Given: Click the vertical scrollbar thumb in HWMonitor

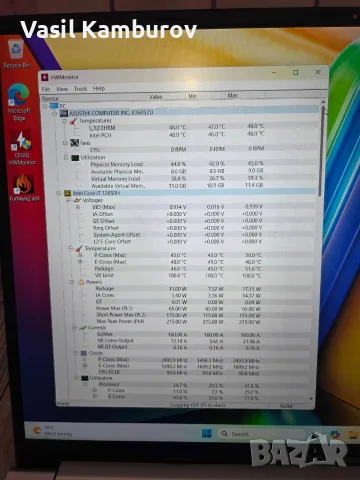Looking at the screenshot, I should click(x=322, y=152).
